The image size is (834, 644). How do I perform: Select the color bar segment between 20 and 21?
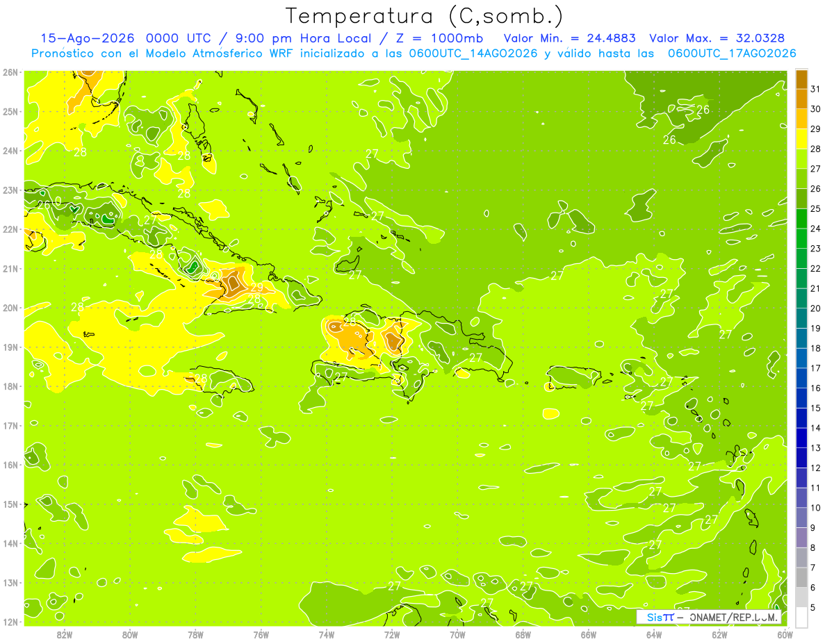click(x=801, y=298)
